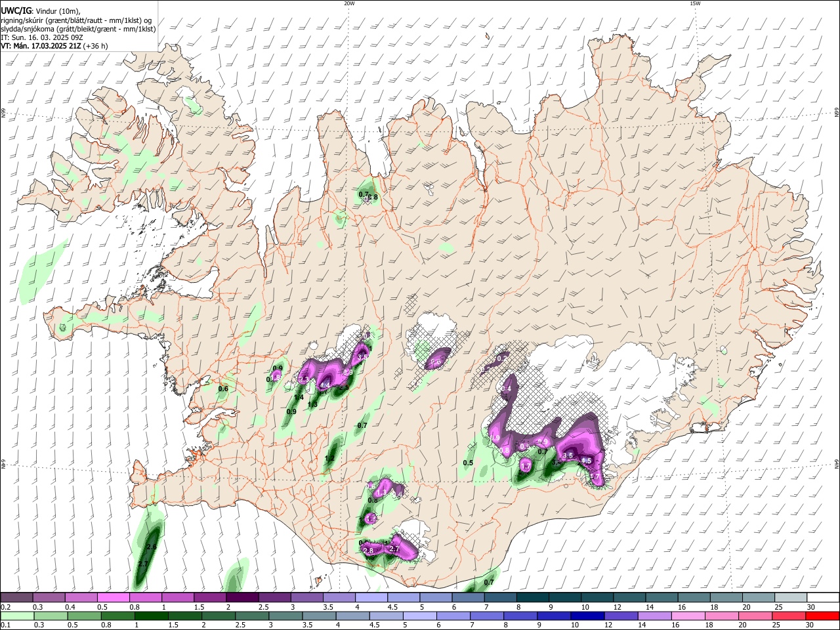Pick darkest purple snow swatch starting at 2
Screen dimensions: 840x630
point(242,597)
